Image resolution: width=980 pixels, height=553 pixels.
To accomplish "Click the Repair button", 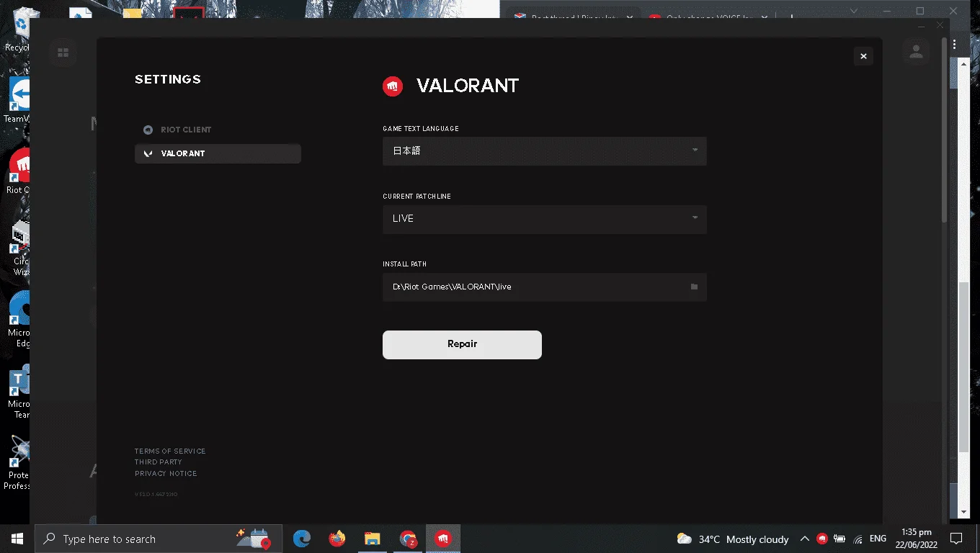I will (462, 344).
